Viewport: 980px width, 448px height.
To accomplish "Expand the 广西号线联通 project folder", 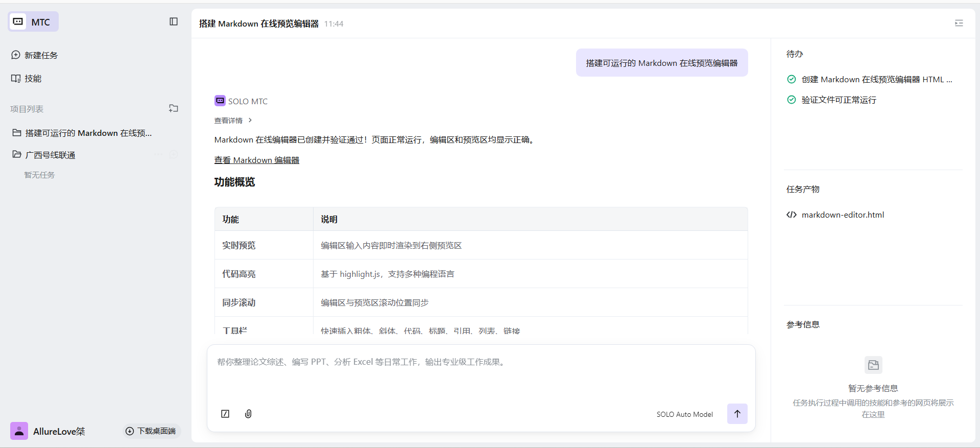I will click(50, 155).
